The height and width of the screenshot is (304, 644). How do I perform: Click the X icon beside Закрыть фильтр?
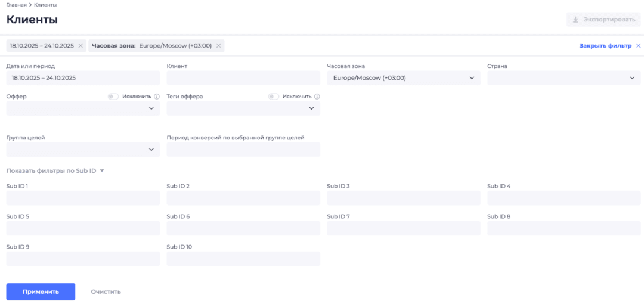click(639, 46)
